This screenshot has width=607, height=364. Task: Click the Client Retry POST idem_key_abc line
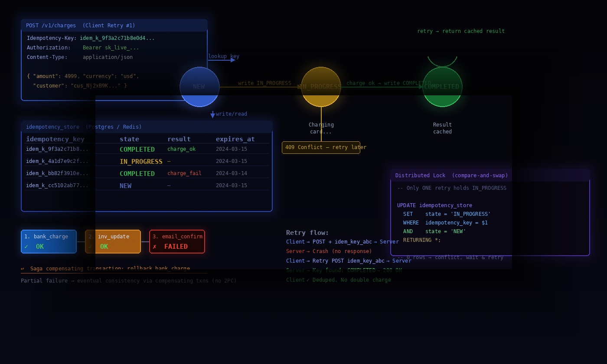[349, 261]
